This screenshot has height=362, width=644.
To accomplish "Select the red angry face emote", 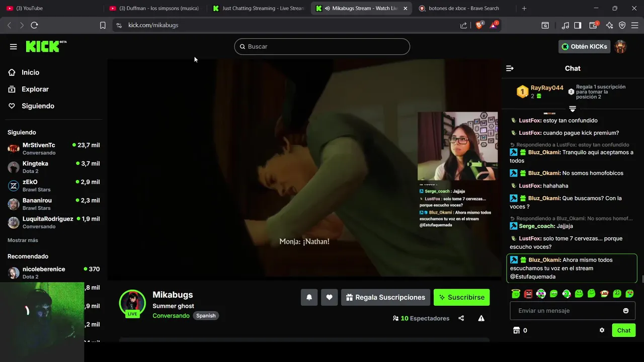I will click(x=528, y=294).
